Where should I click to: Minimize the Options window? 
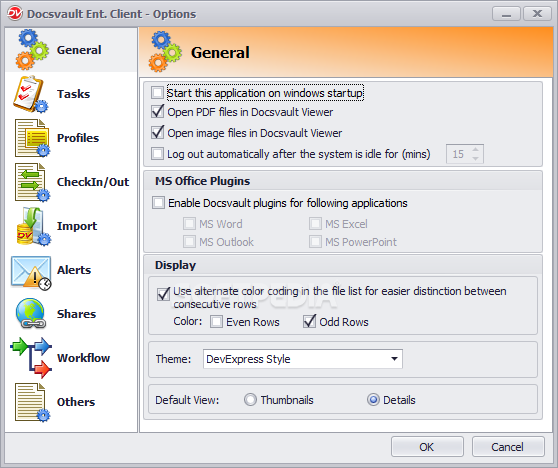(x=506, y=14)
